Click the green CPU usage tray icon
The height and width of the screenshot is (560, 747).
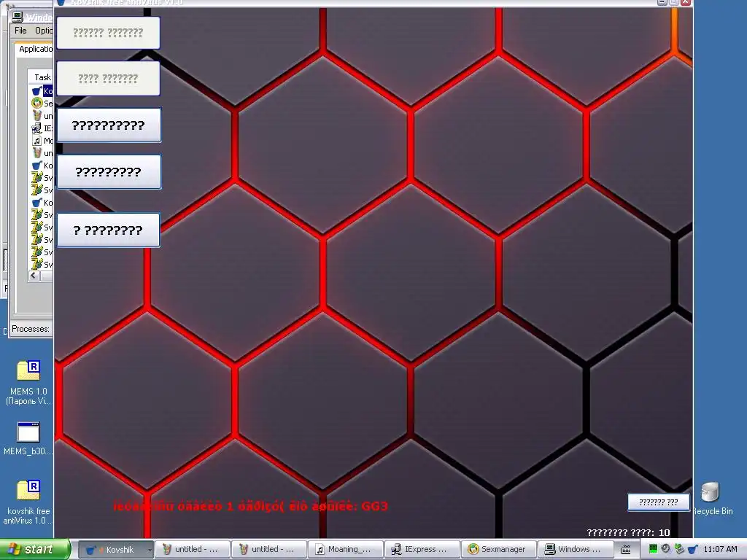coord(653,549)
